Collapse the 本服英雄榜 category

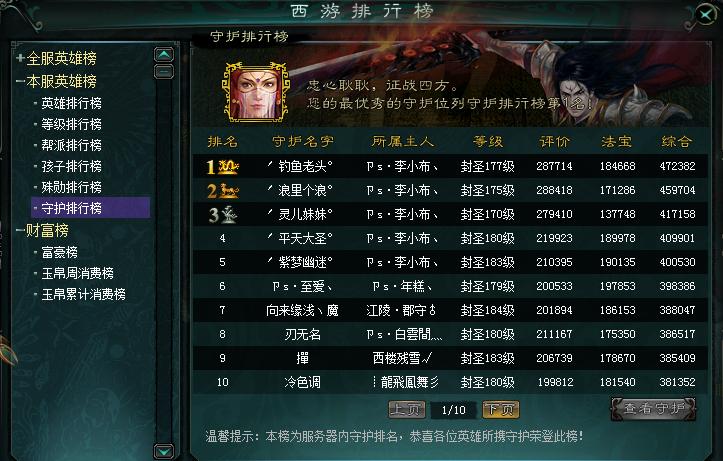coord(20,81)
